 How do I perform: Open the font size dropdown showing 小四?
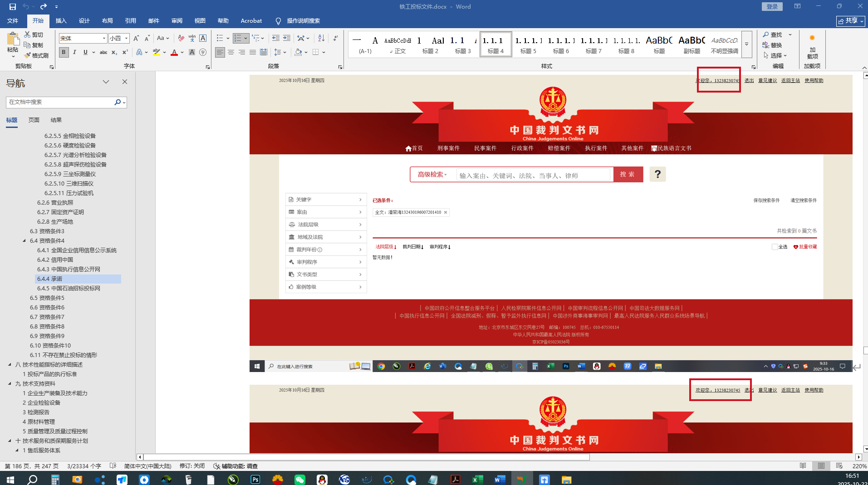pos(127,39)
